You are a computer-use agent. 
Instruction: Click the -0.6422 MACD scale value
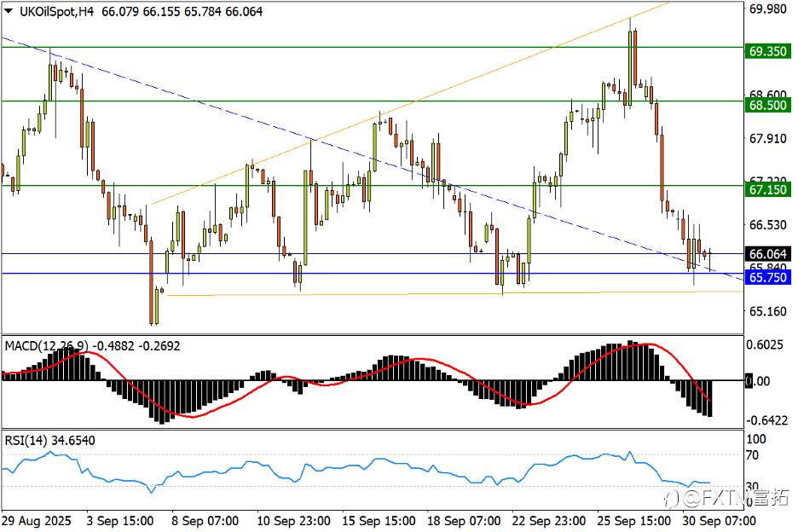click(x=767, y=420)
